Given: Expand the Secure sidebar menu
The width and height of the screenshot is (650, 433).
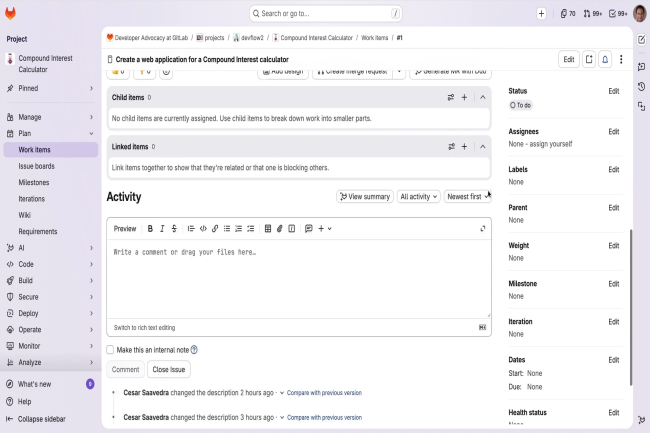Looking at the screenshot, I should point(51,297).
